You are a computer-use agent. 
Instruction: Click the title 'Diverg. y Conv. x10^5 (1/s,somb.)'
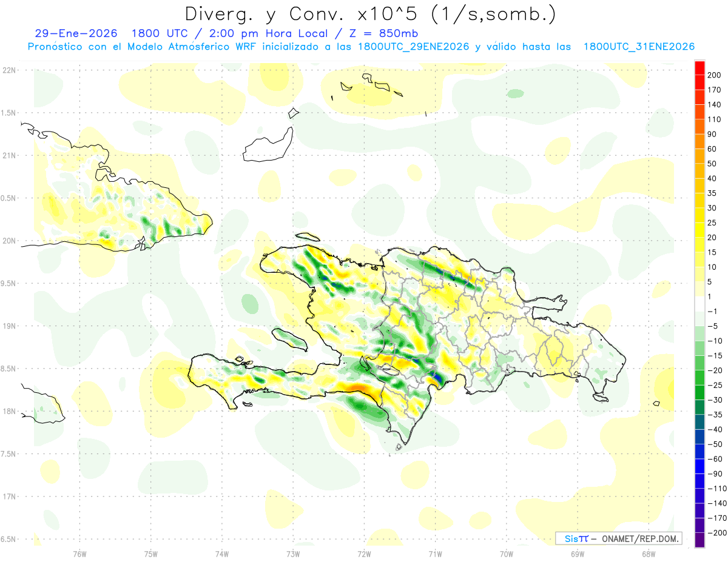tap(369, 14)
